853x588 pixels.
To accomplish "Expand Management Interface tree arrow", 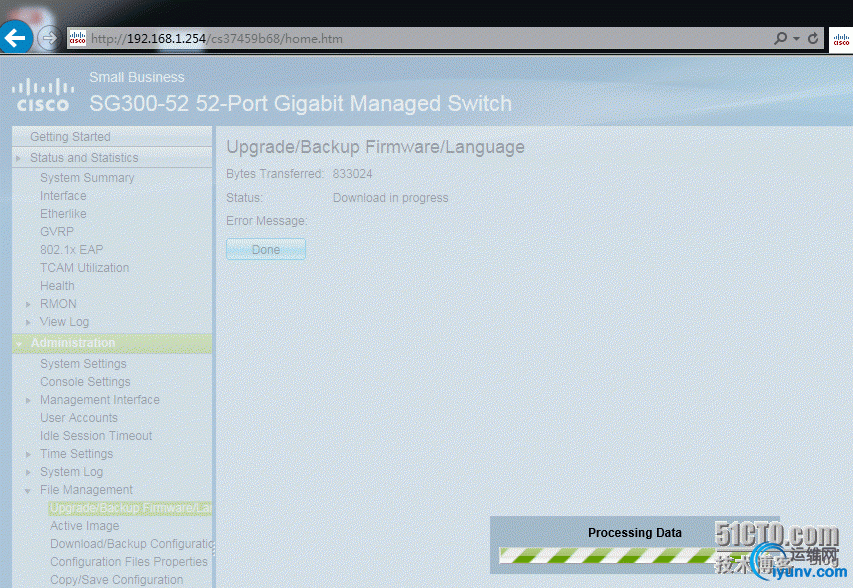I will pyautogui.click(x=28, y=401).
